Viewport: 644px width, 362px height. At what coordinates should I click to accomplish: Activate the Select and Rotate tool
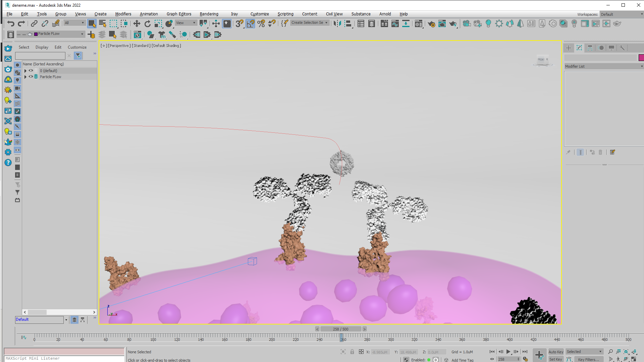click(147, 23)
